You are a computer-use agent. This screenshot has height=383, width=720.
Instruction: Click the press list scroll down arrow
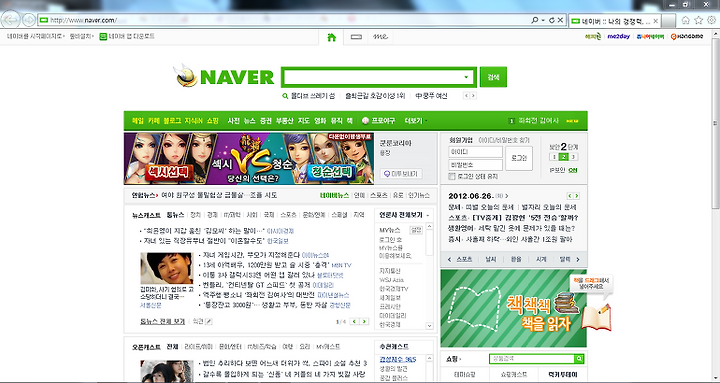click(x=429, y=326)
